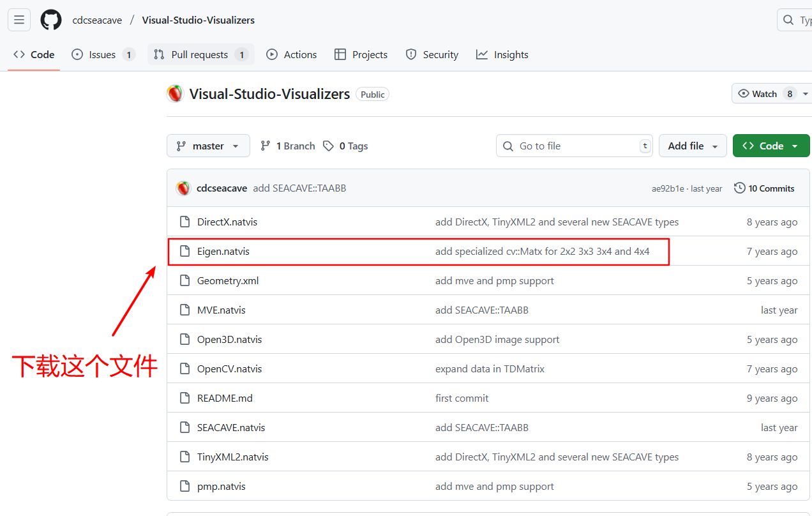Viewport: 812px width, 516px height.
Task: Open the Pull requests tab
Action: (x=200, y=55)
